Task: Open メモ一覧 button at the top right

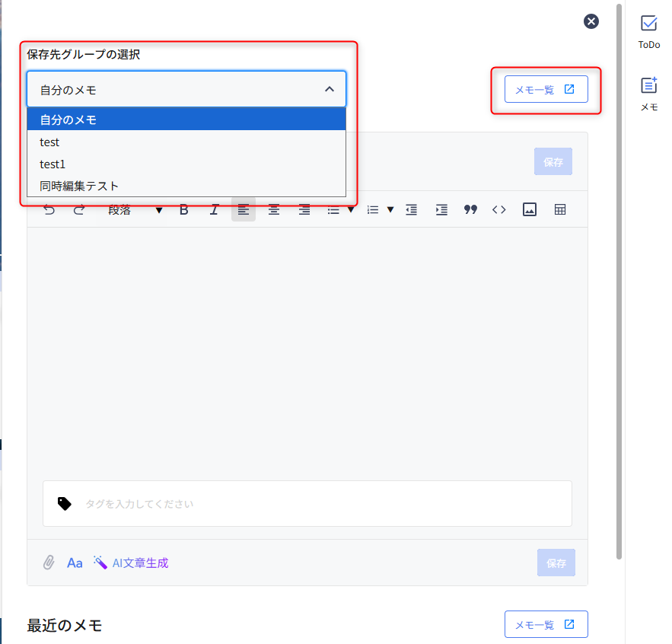Action: (x=545, y=89)
